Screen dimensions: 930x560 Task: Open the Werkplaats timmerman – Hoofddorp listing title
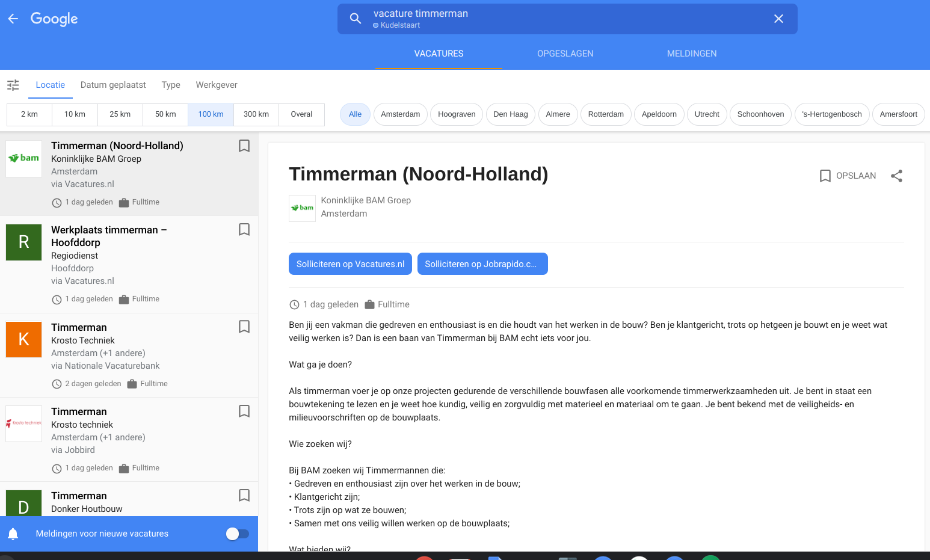109,236
